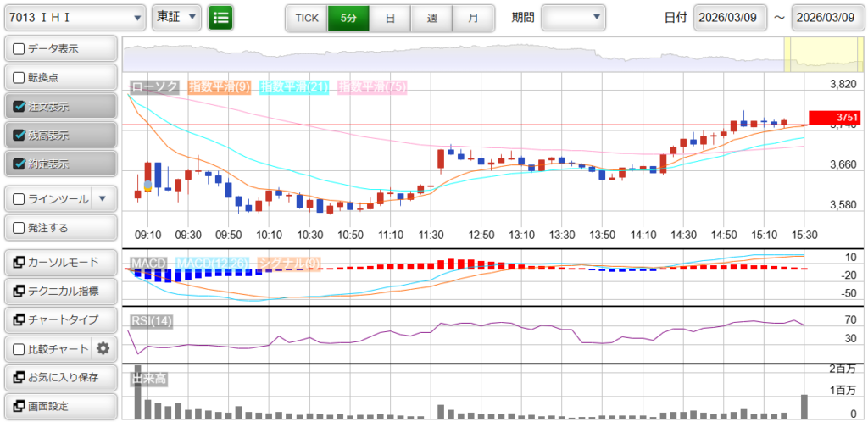Open 画面設定 screen settings
The width and height of the screenshot is (868, 422).
tap(59, 406)
